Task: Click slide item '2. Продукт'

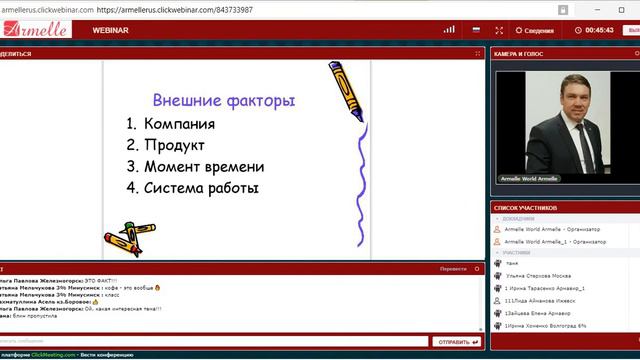Action: pos(165,145)
